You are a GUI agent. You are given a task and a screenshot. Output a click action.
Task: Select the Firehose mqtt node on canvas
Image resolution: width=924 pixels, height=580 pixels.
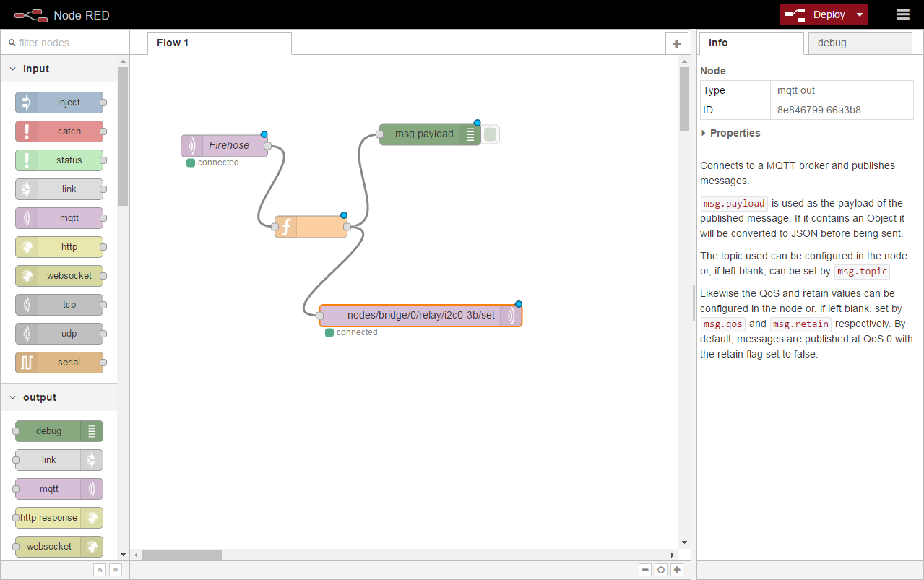[224, 145]
